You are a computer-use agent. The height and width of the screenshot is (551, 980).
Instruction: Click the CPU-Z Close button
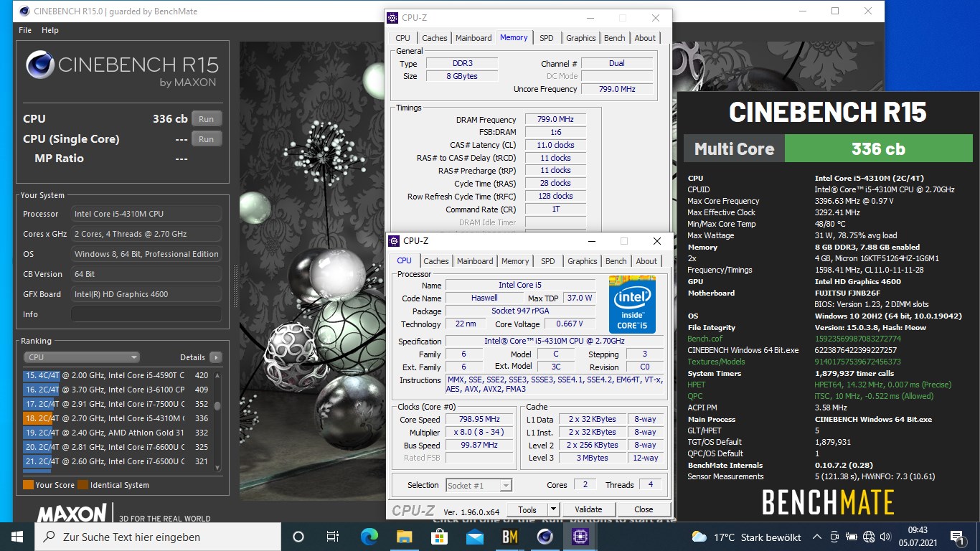(644, 509)
